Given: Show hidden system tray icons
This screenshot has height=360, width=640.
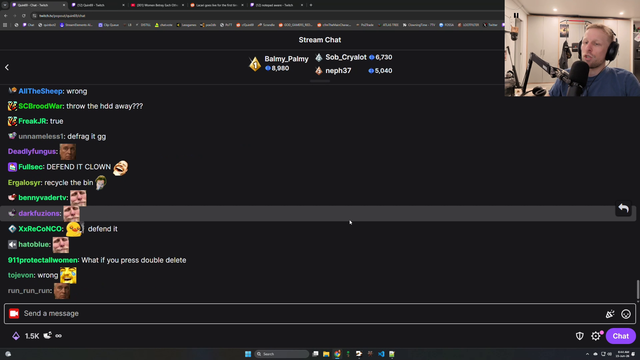Looking at the screenshot, I should coord(587,354).
